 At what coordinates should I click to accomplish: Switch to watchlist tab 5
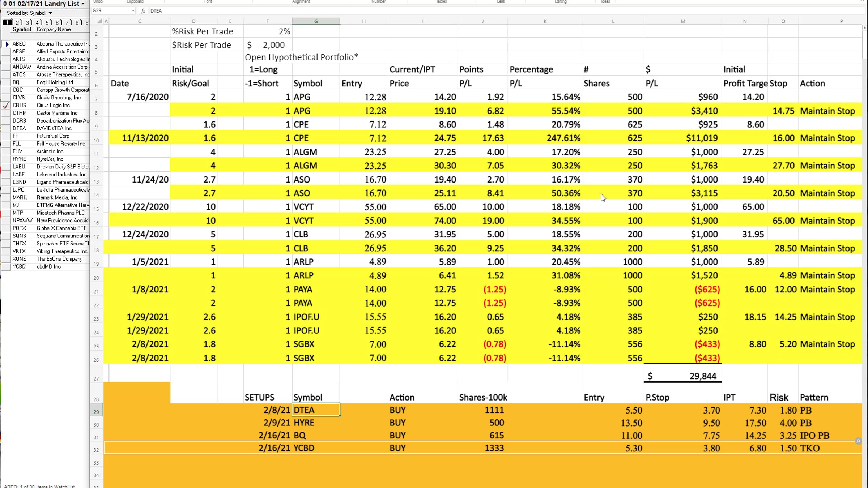click(x=48, y=22)
